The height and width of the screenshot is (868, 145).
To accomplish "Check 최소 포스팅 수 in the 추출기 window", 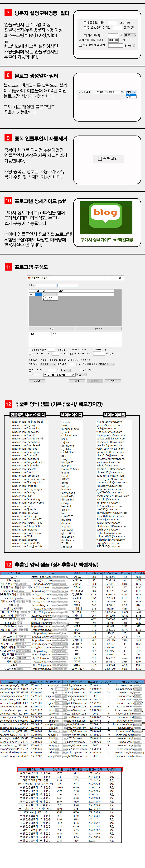I will point(30,370).
